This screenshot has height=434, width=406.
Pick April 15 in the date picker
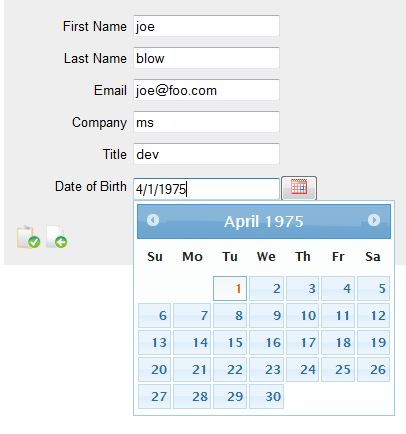(230, 342)
